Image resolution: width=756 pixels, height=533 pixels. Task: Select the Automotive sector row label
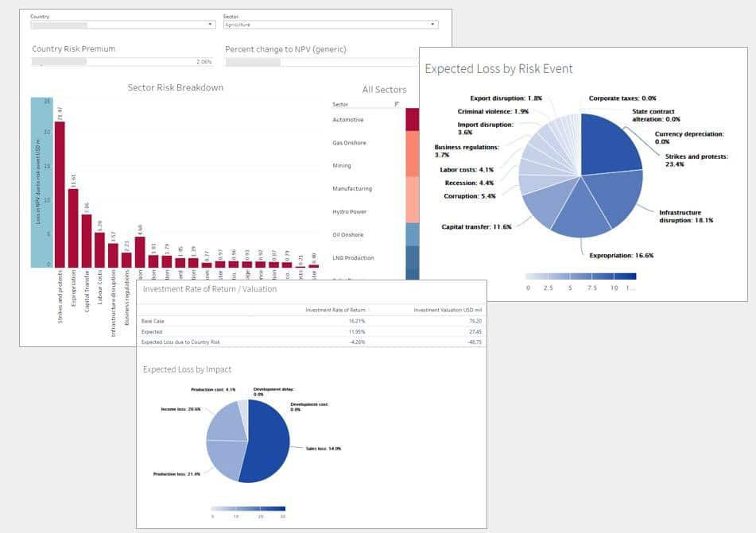tap(348, 119)
